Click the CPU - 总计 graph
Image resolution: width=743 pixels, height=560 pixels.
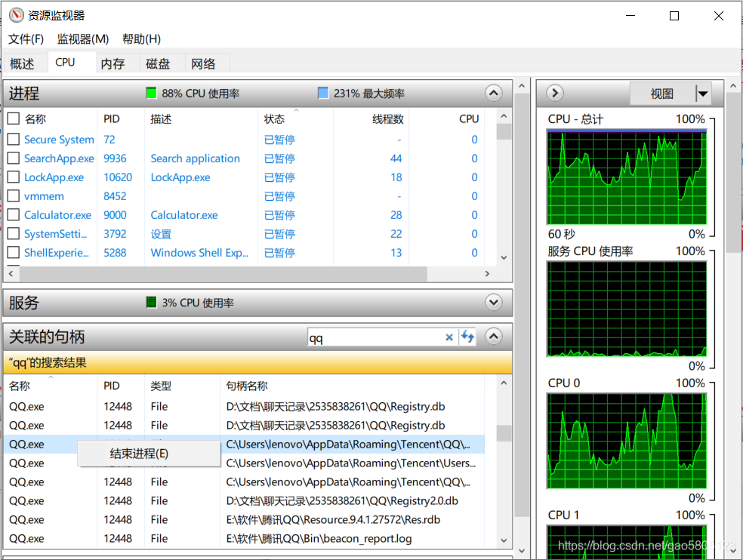click(x=627, y=177)
